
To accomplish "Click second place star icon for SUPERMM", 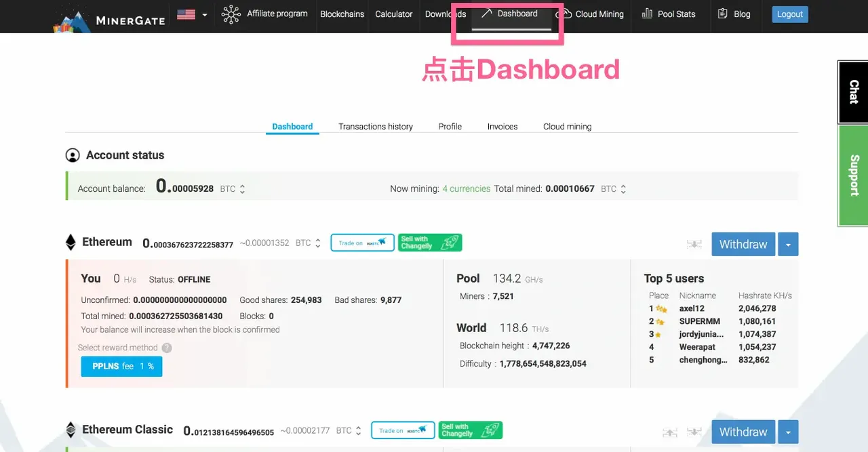I will click(x=660, y=322).
